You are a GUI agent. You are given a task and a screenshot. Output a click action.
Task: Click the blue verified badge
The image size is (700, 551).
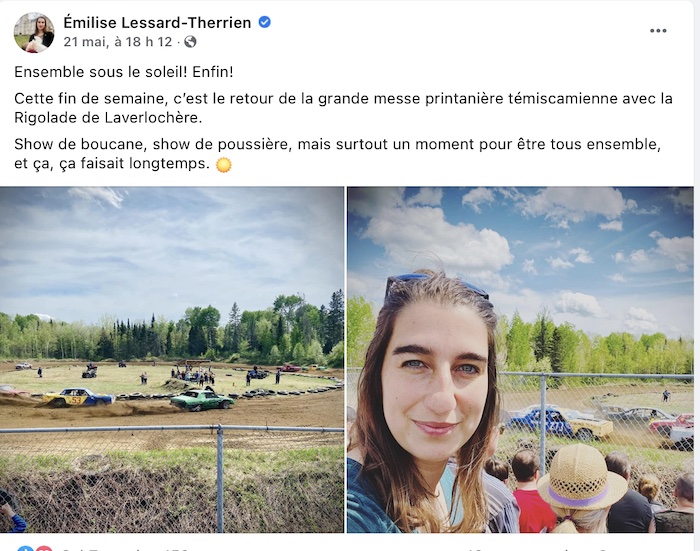tap(265, 22)
